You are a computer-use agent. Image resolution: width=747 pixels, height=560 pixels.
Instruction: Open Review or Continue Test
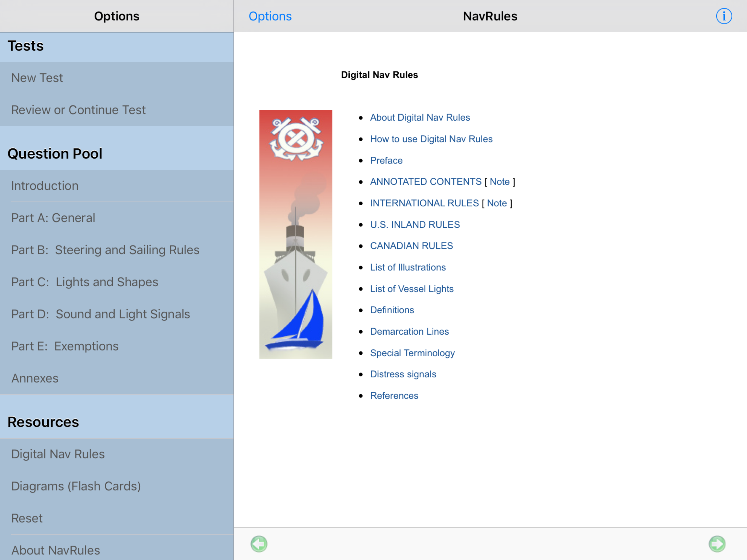point(78,110)
